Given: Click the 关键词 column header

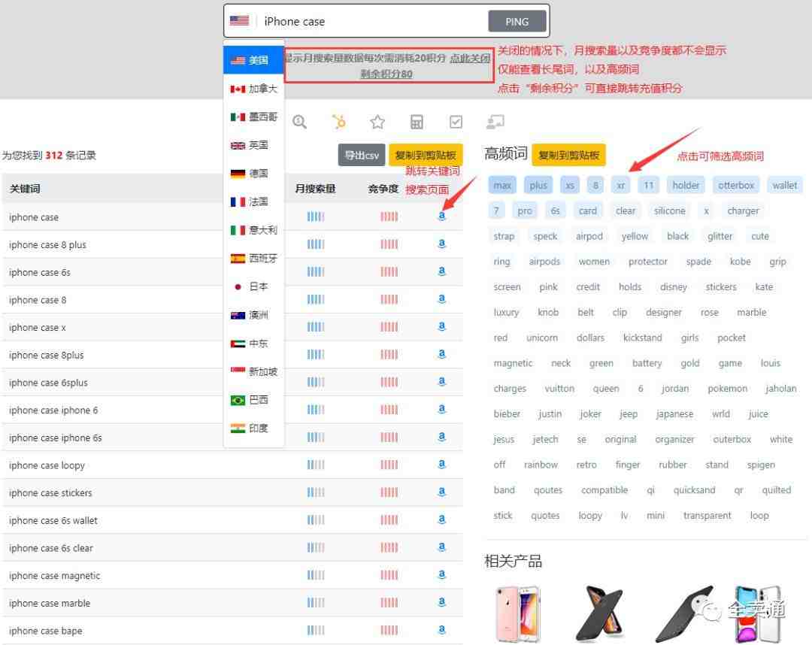Looking at the screenshot, I should coord(25,189).
